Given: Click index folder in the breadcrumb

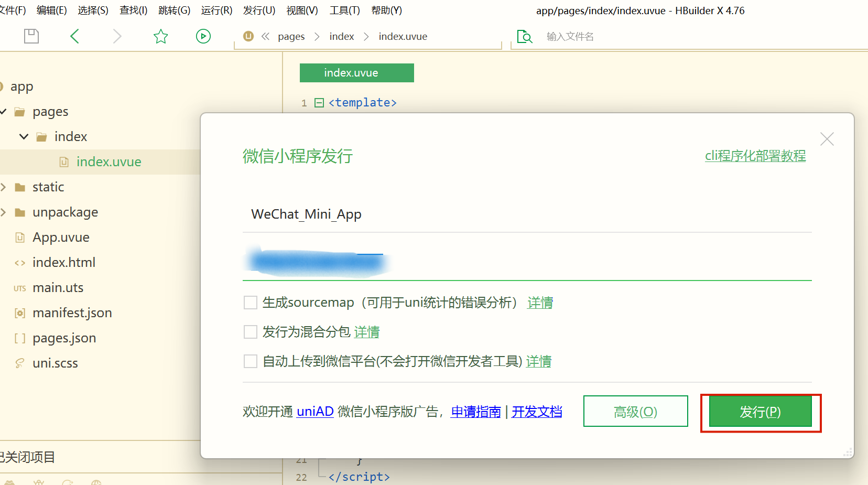Looking at the screenshot, I should (342, 36).
